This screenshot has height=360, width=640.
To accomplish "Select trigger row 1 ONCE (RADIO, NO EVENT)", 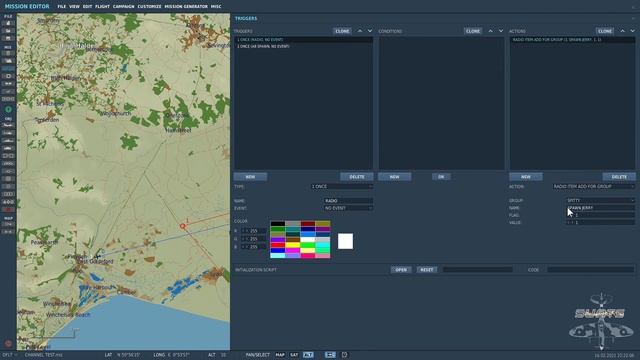I will pyautogui.click(x=303, y=40).
